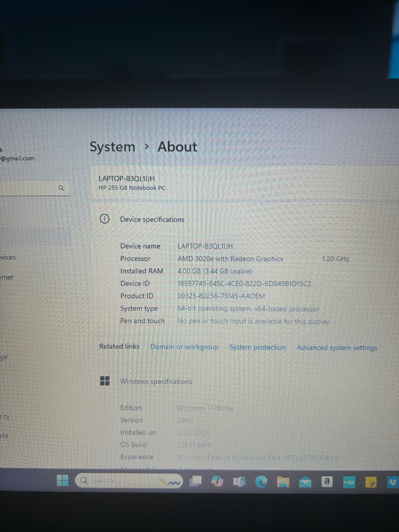Select the Windows 11 Home edition value
Screen dimensions: 399x532
click(x=205, y=408)
